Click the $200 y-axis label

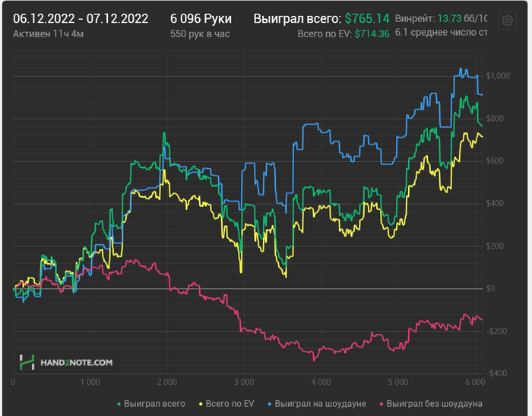pyautogui.click(x=495, y=246)
